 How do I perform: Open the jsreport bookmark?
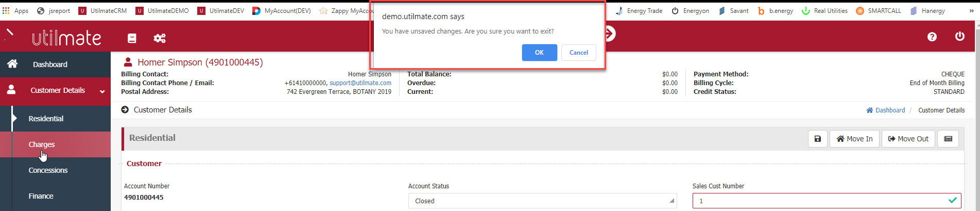54,11
